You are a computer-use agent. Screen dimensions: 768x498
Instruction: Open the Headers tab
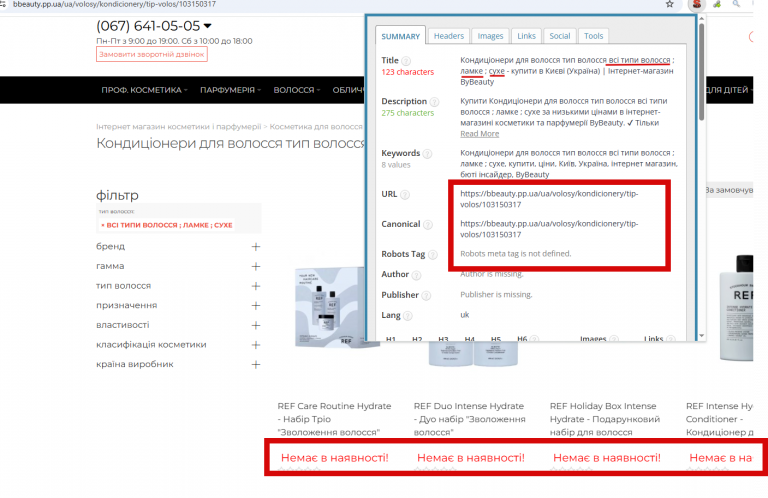(449, 36)
